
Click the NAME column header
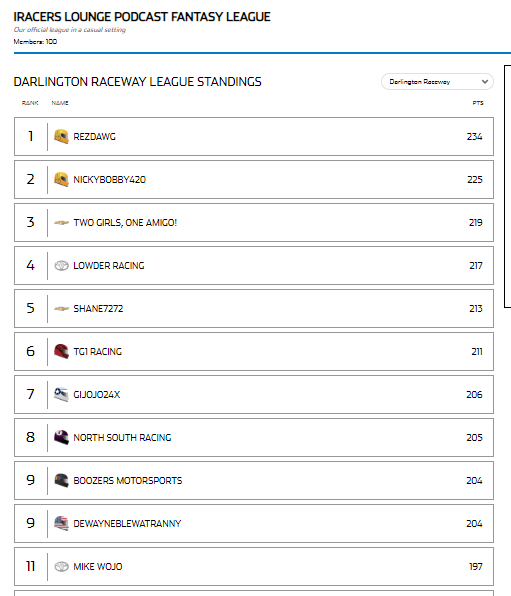coord(60,103)
